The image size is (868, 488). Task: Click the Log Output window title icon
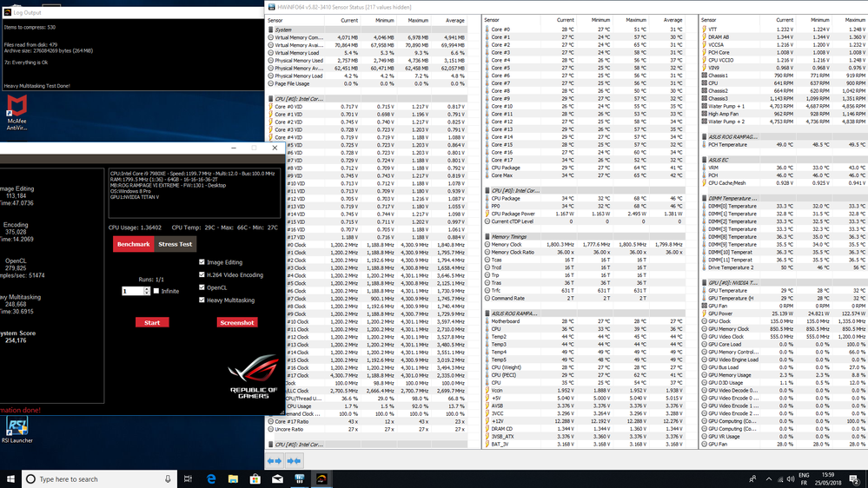(x=7, y=12)
